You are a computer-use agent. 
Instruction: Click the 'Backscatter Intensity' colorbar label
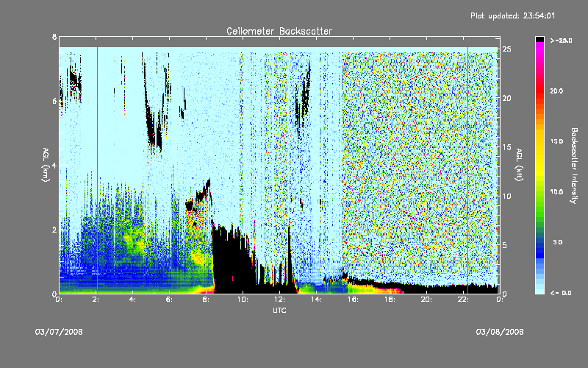coord(574,166)
